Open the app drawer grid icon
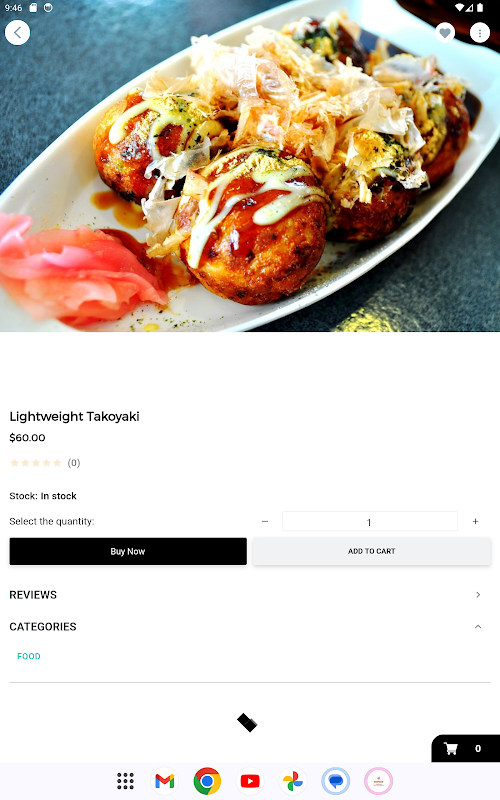The height and width of the screenshot is (800, 500). tap(125, 781)
